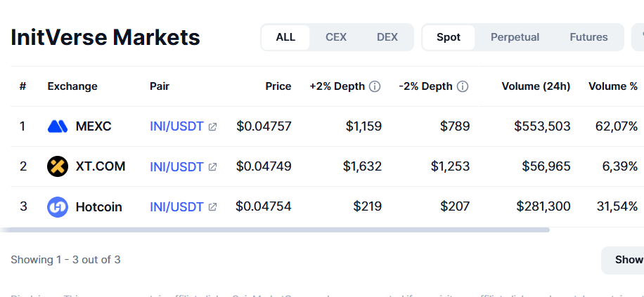
Task: Open the -2% Depth info icon
Action: [463, 86]
